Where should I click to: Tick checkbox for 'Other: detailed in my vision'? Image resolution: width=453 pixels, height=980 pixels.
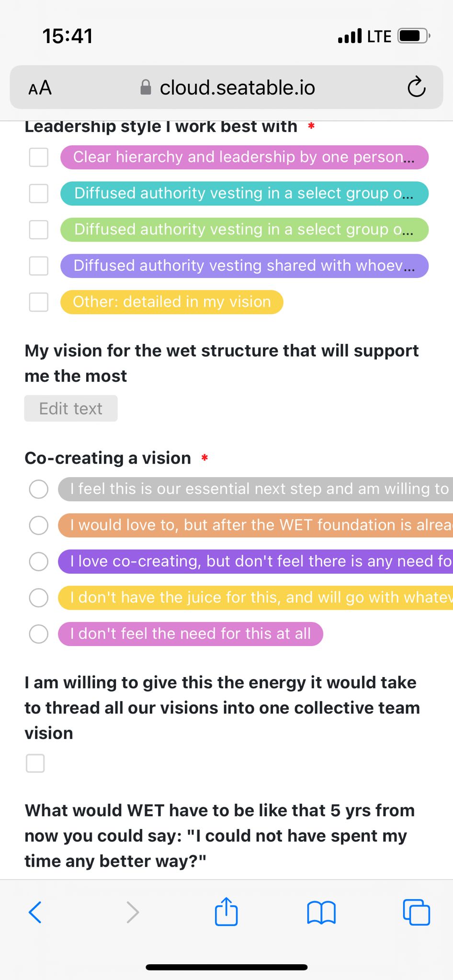39,302
